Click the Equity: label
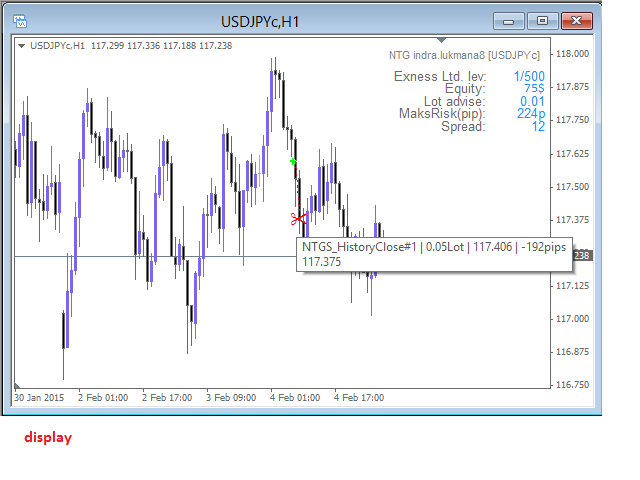Screen dimensions: 640x480 click(465, 89)
